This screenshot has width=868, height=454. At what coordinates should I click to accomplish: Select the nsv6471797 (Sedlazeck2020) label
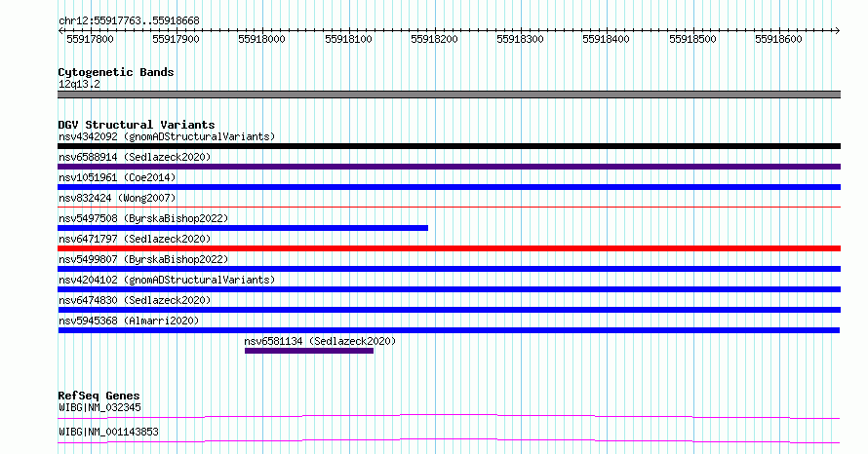pyautogui.click(x=135, y=239)
